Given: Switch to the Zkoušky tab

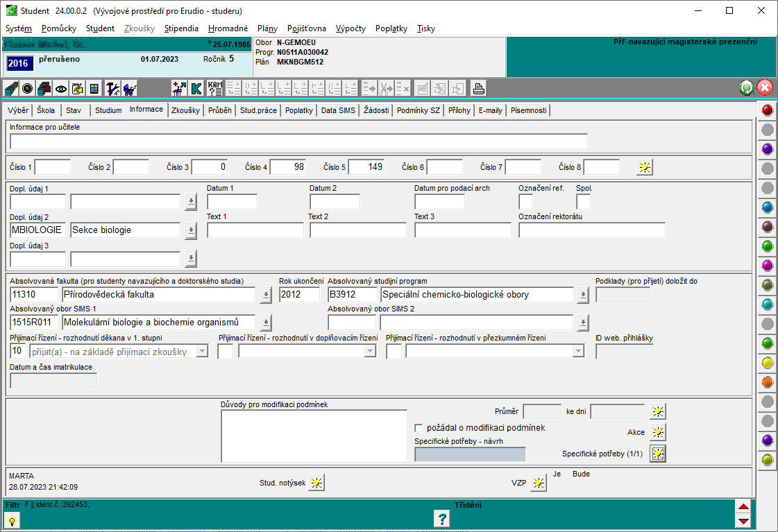Looking at the screenshot, I should coord(185,110).
